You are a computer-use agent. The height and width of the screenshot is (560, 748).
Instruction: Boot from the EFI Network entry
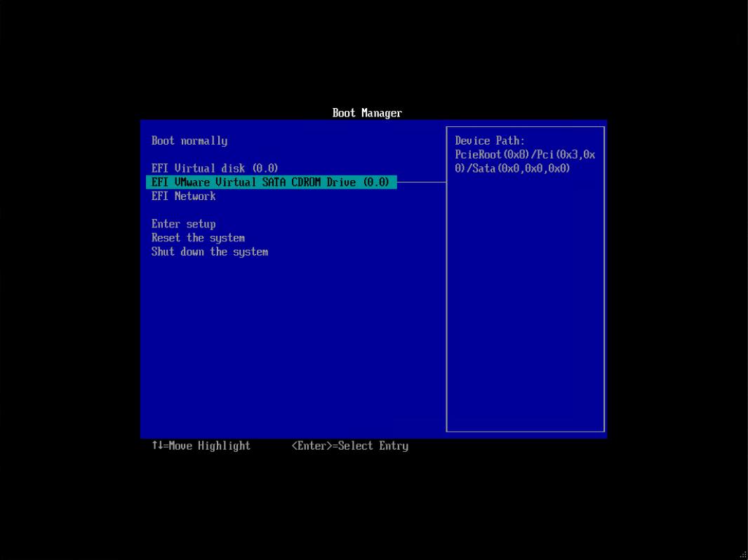point(183,196)
